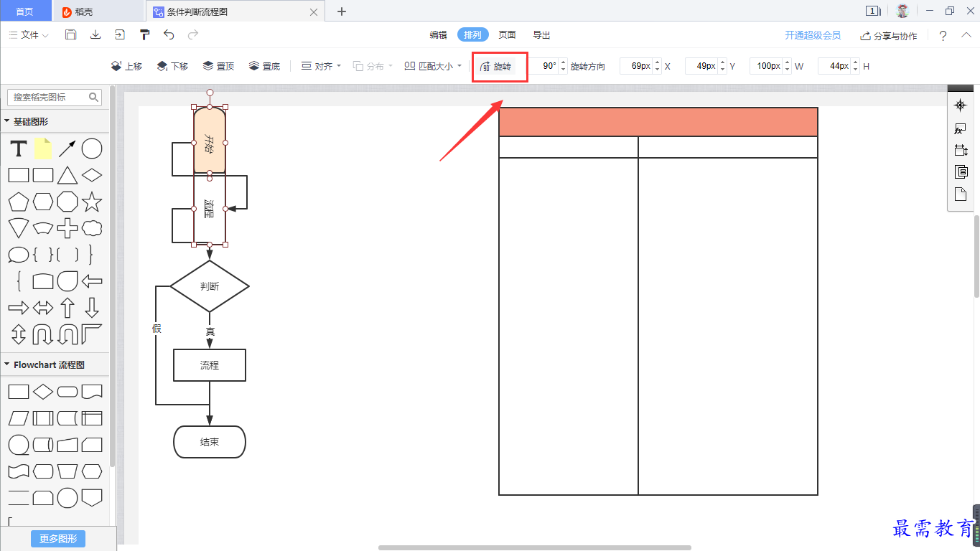Open the help question mark
980x551 pixels.
943,36
